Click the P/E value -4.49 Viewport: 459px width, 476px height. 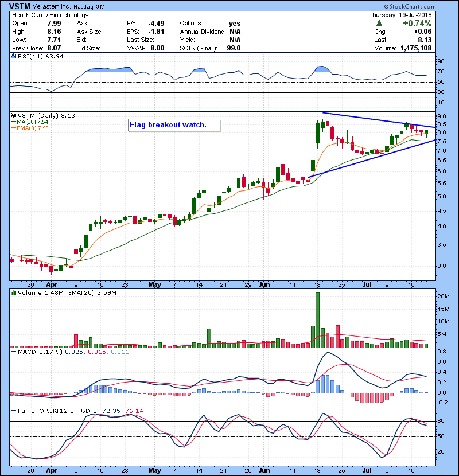[156, 24]
